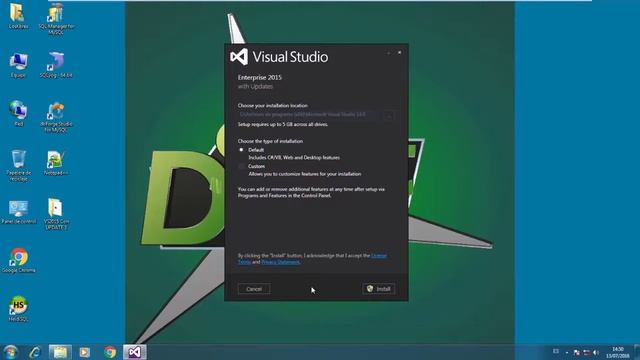Browse for installation folder with ellipsis button
Viewport: 640px width, 360px height.
389,116
